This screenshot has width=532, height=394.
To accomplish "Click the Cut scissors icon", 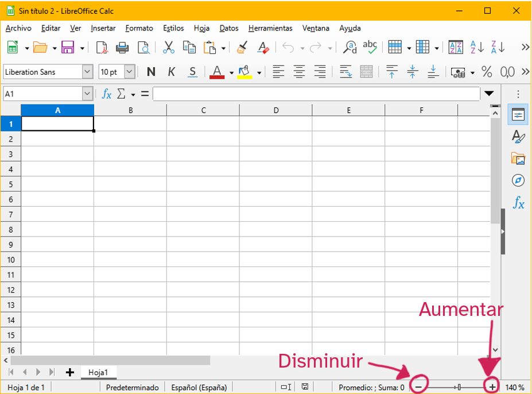I will 168,48.
